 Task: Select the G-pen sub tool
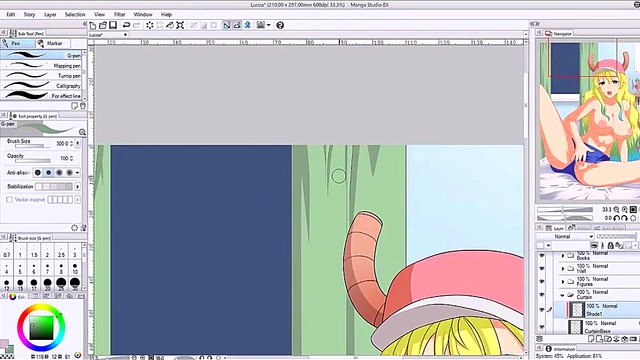click(x=41, y=55)
